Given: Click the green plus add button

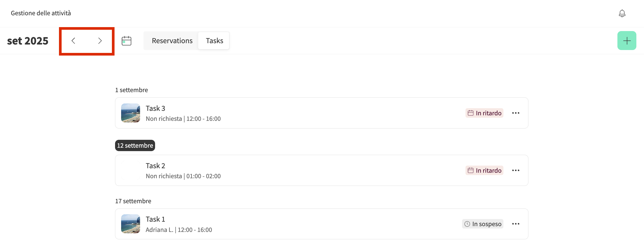Looking at the screenshot, I should pyautogui.click(x=627, y=41).
